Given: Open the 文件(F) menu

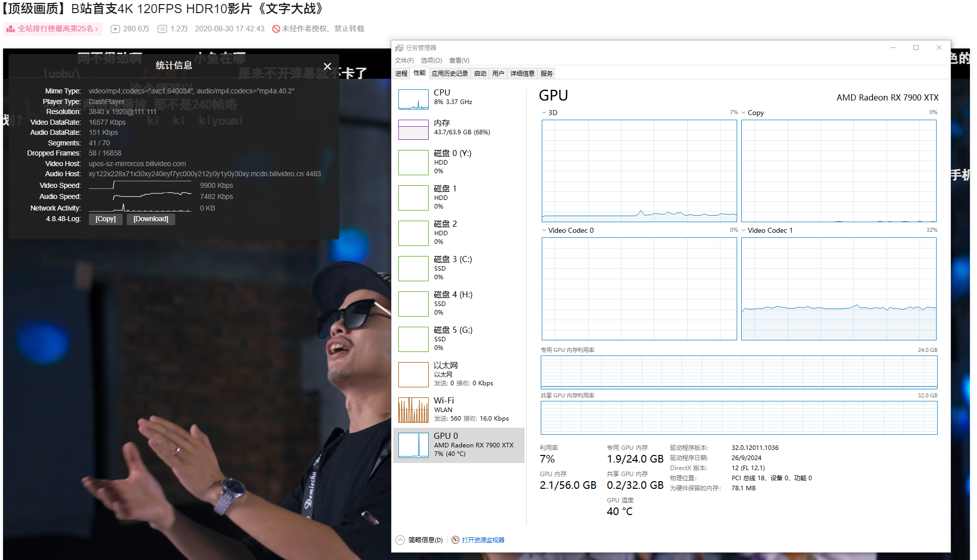Looking at the screenshot, I should click(404, 61).
